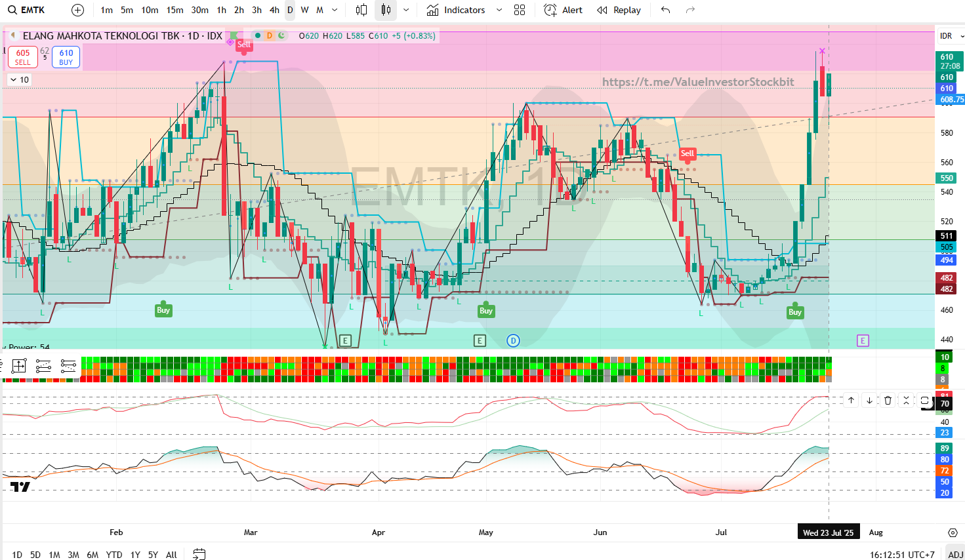
Task: Open the IDR currency dropdown
Action: (x=950, y=35)
